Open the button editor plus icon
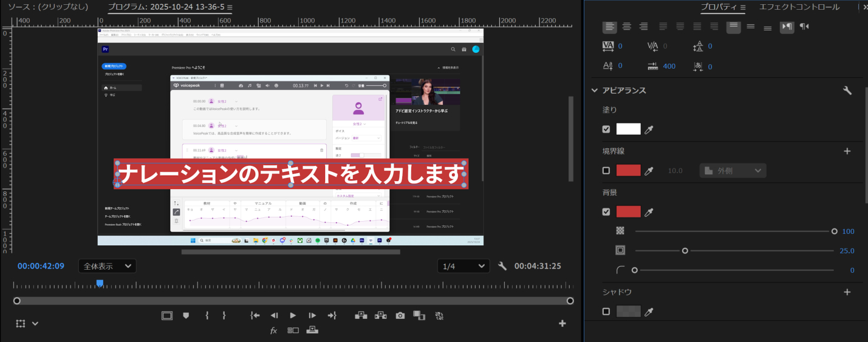Viewport: 868px width, 342px height. click(x=562, y=323)
